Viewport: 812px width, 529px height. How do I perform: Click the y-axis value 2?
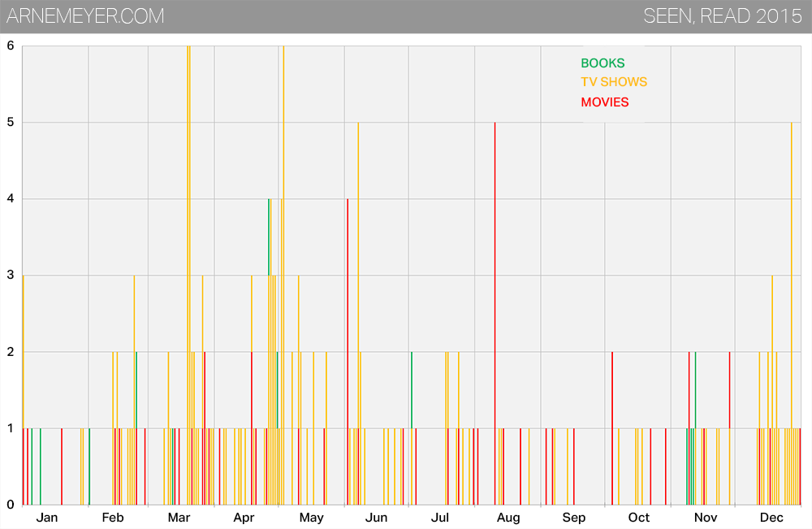click(x=11, y=352)
